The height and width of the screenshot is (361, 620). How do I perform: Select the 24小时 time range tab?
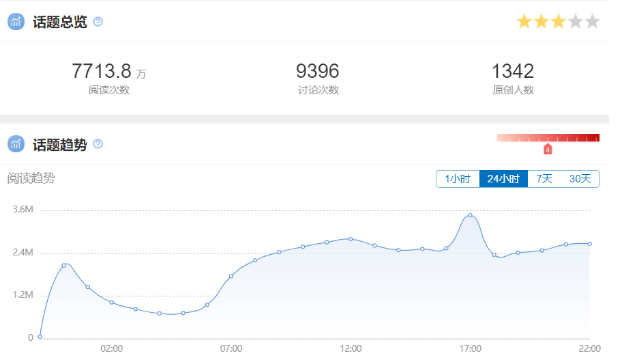click(x=503, y=179)
